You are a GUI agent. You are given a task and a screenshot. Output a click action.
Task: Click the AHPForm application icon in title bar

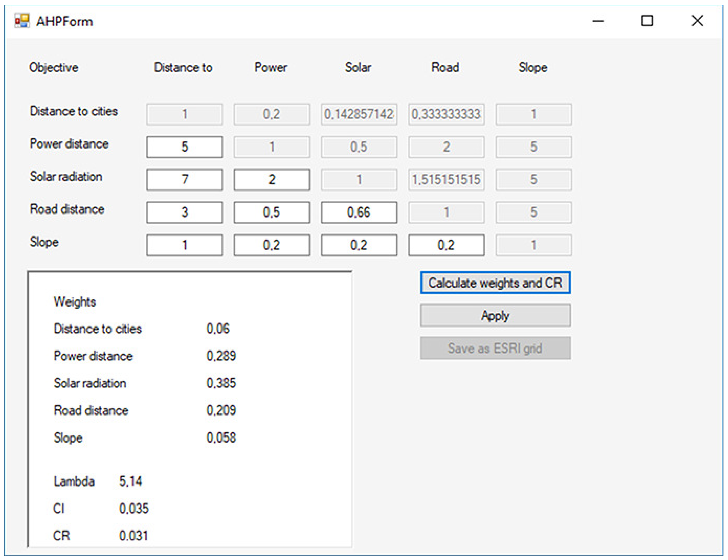(22, 21)
